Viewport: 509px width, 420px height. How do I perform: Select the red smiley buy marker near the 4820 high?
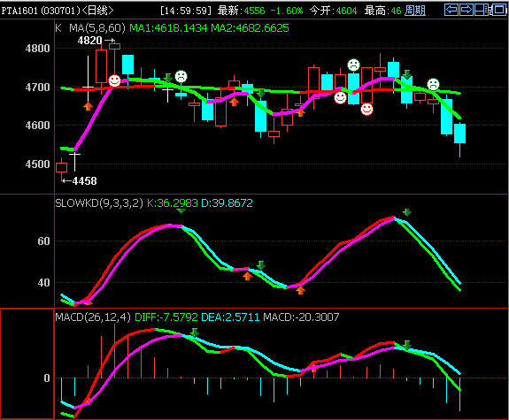click(x=114, y=80)
